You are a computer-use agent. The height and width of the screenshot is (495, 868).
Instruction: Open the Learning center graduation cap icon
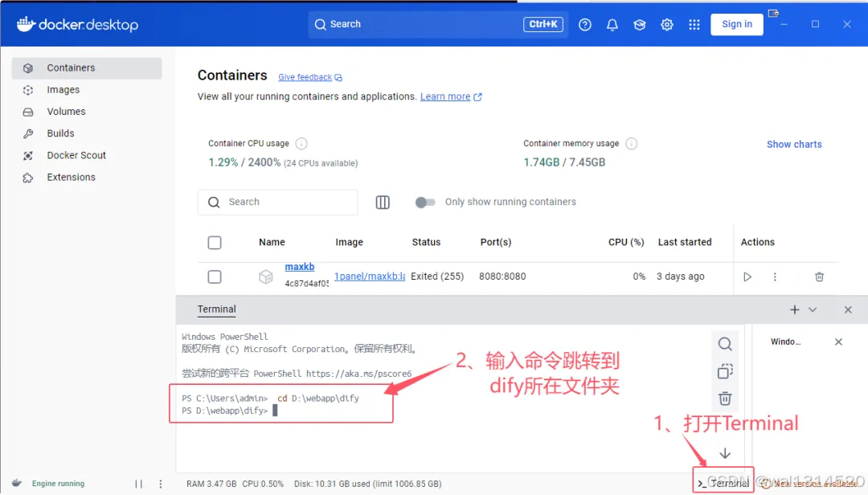point(640,24)
